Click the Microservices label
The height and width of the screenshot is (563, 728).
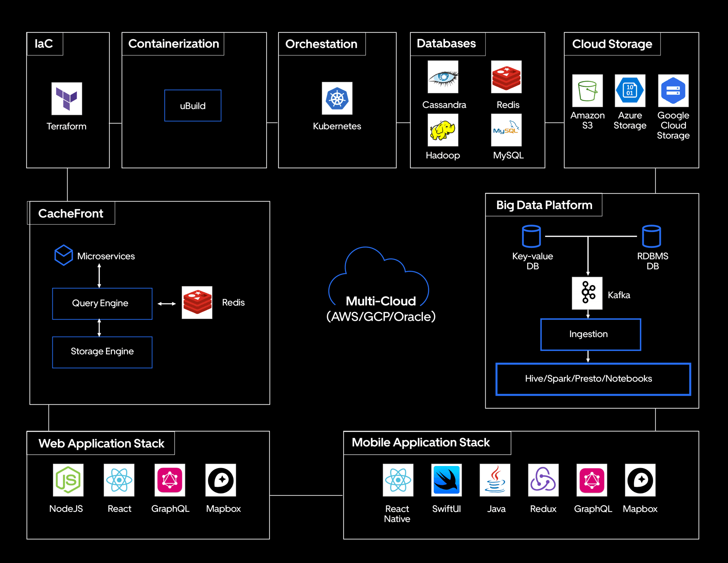(106, 256)
